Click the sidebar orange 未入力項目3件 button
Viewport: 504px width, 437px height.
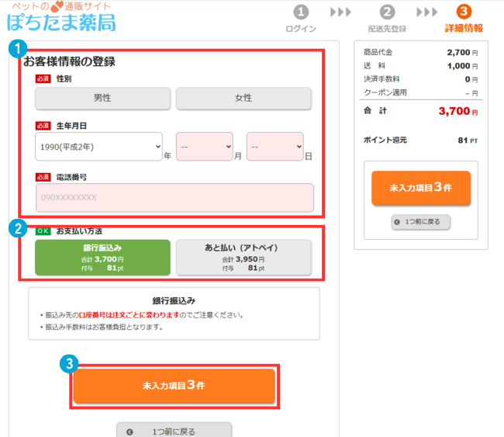[x=420, y=188]
